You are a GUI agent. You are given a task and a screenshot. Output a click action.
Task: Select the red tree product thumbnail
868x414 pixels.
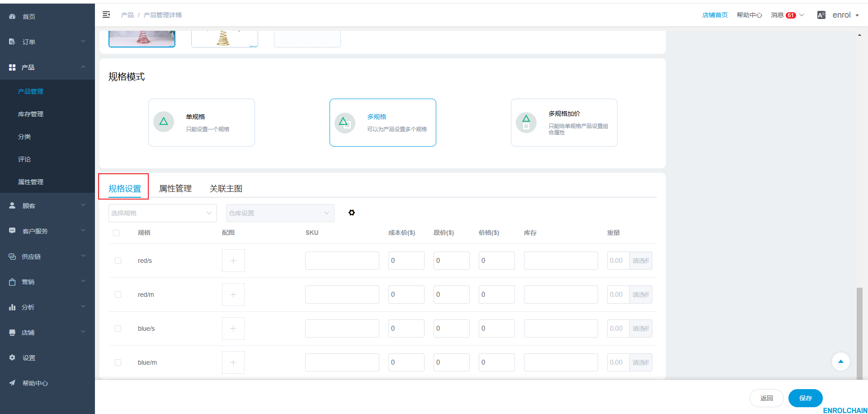(x=142, y=39)
